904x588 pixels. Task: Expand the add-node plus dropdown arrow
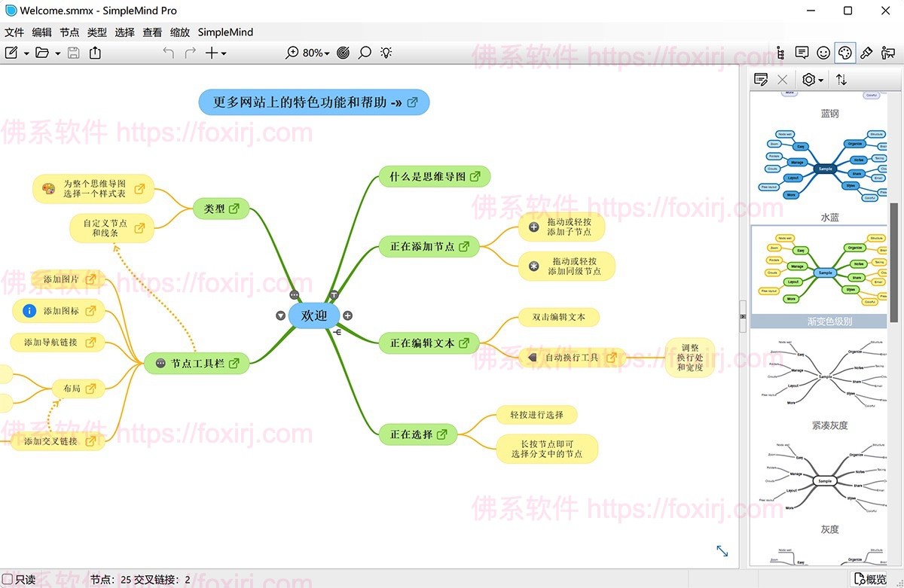tap(223, 53)
